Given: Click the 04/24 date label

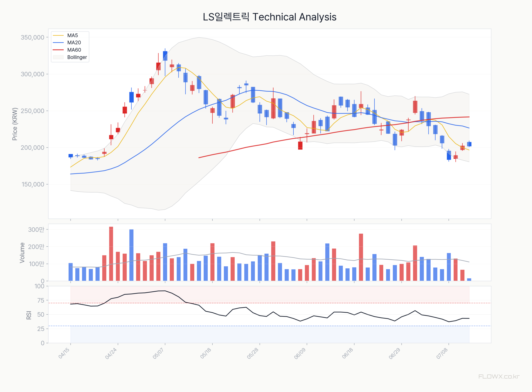Looking at the screenshot, I should [111, 354].
